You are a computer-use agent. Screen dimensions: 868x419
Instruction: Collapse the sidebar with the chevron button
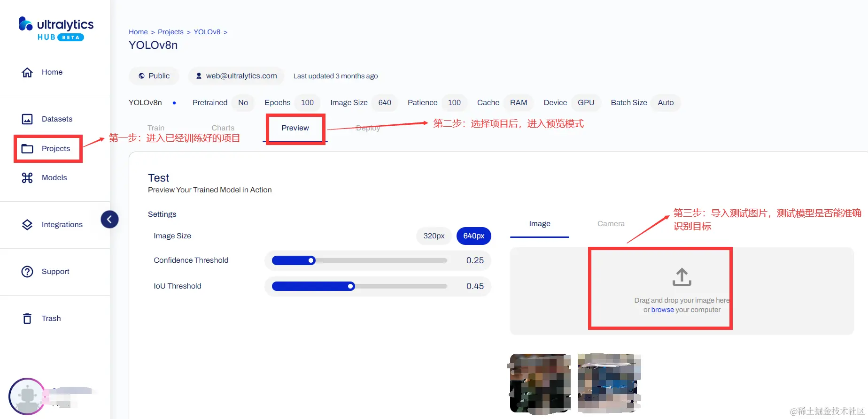[x=109, y=219]
